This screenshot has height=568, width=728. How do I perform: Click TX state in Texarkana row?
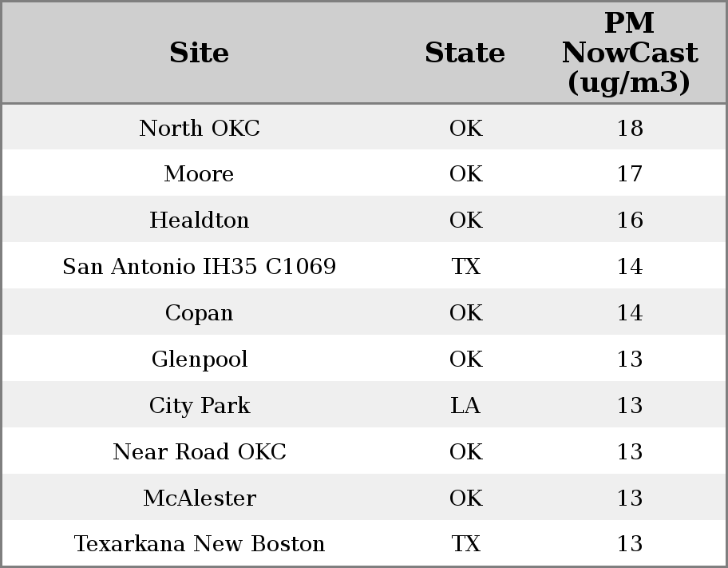coord(465,544)
